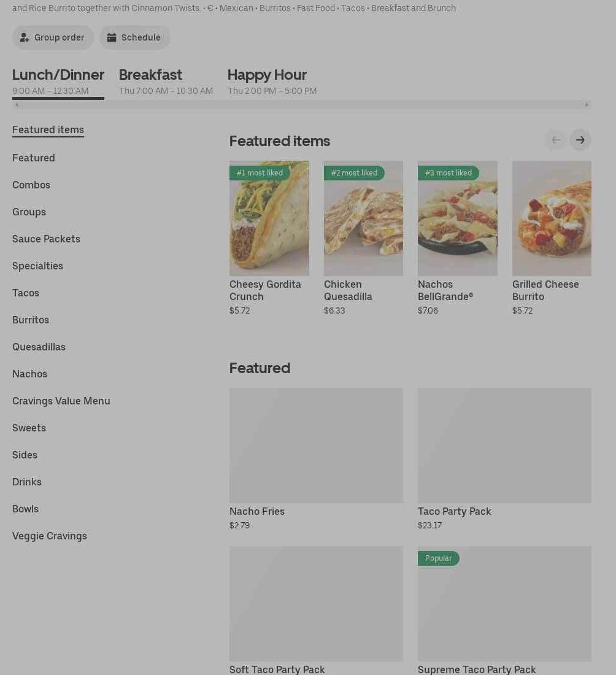Click left arrow on the menu tabs scrollbar
The width and height of the screenshot is (616, 675).
click(17, 105)
